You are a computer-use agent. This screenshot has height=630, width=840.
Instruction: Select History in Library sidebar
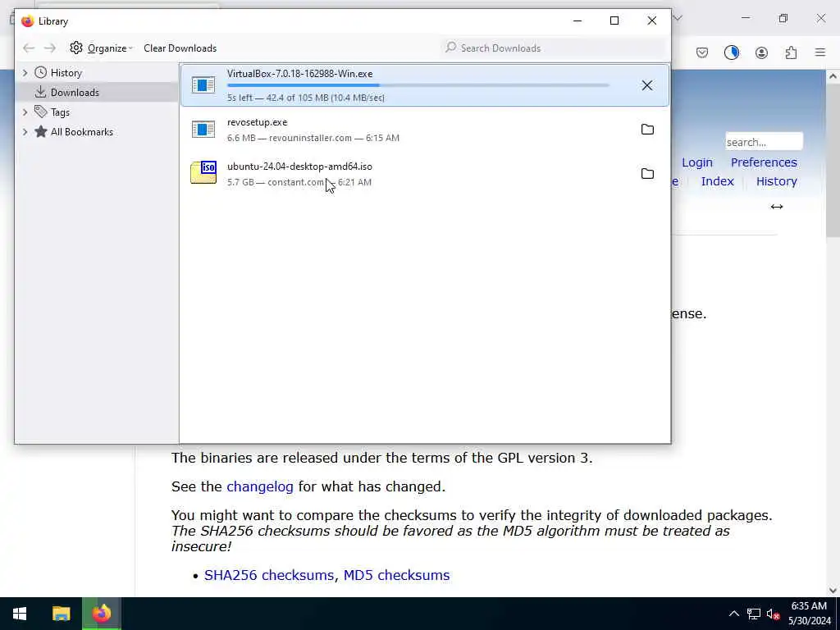(x=66, y=73)
